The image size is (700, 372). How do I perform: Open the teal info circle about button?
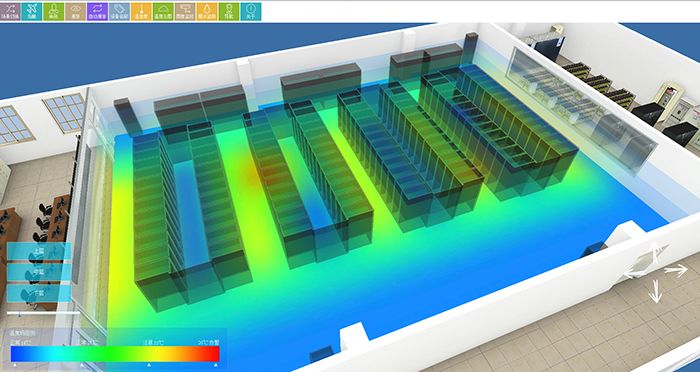(x=251, y=11)
